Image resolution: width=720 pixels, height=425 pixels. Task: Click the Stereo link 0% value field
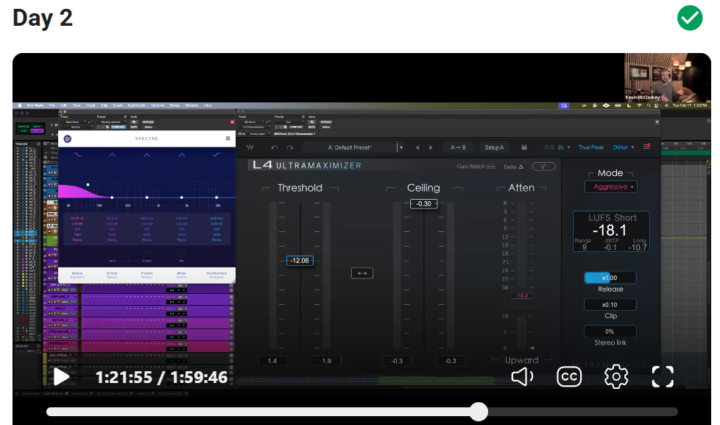(x=610, y=331)
